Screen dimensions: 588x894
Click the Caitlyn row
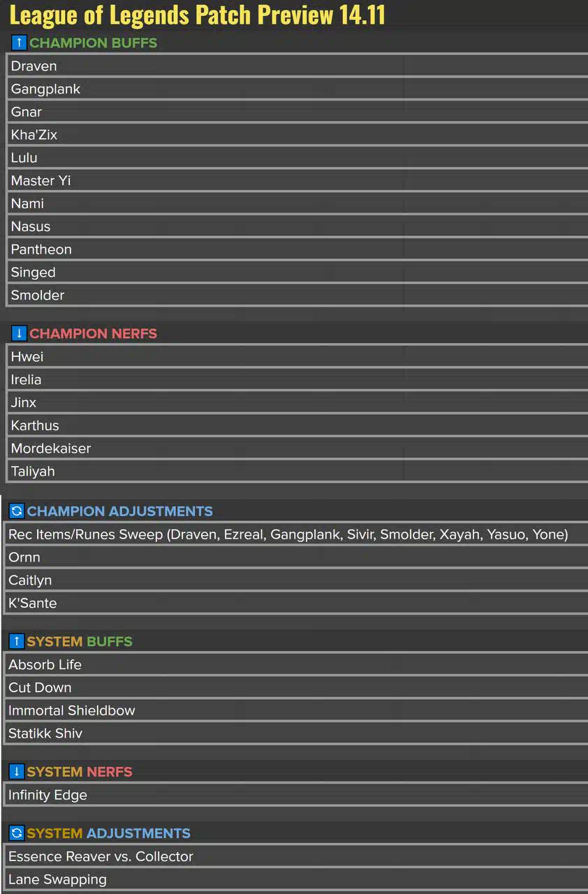[x=296, y=580]
